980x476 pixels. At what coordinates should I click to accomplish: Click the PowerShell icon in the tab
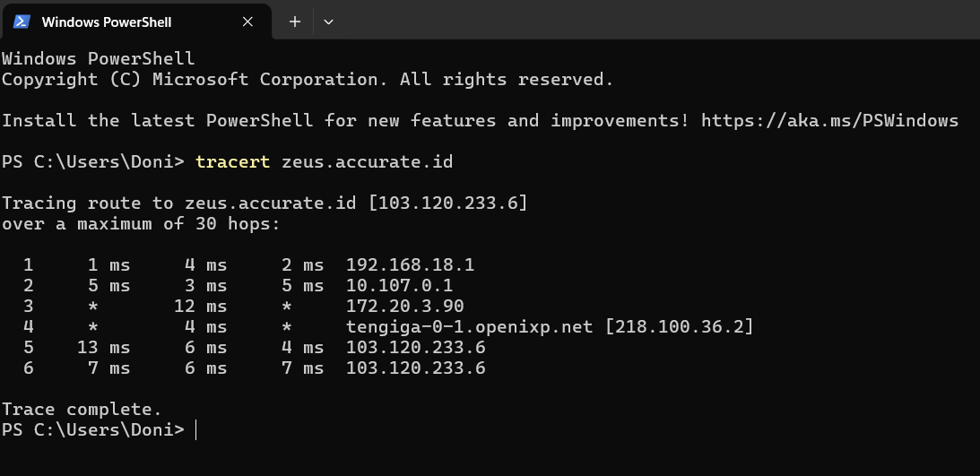tap(22, 21)
